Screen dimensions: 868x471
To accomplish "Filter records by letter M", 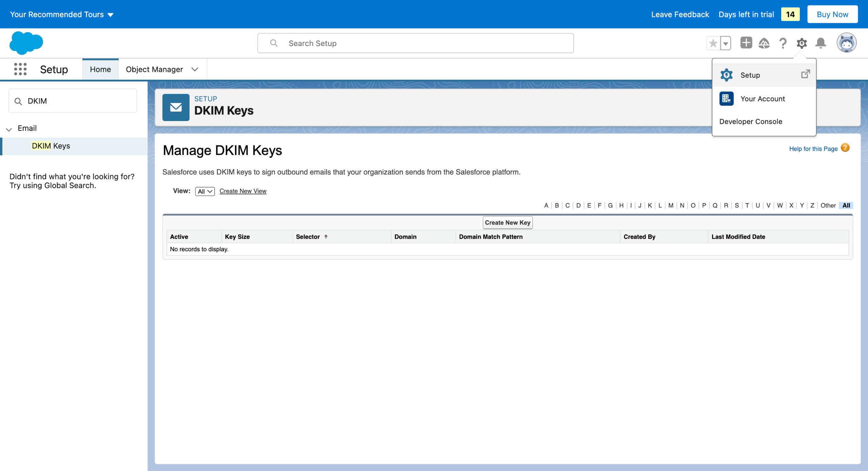I will click(x=671, y=205).
